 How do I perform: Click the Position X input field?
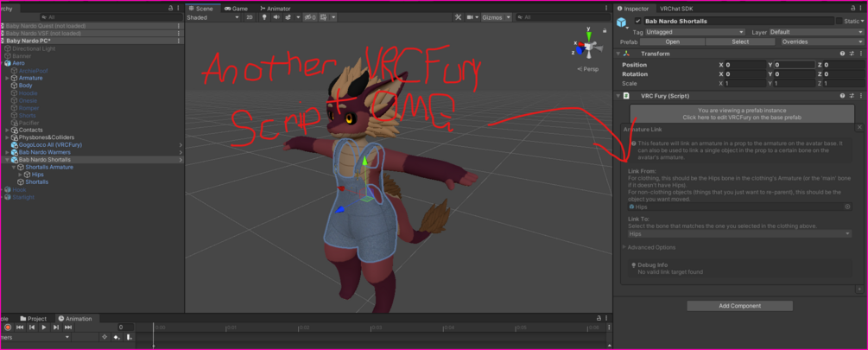pos(745,65)
